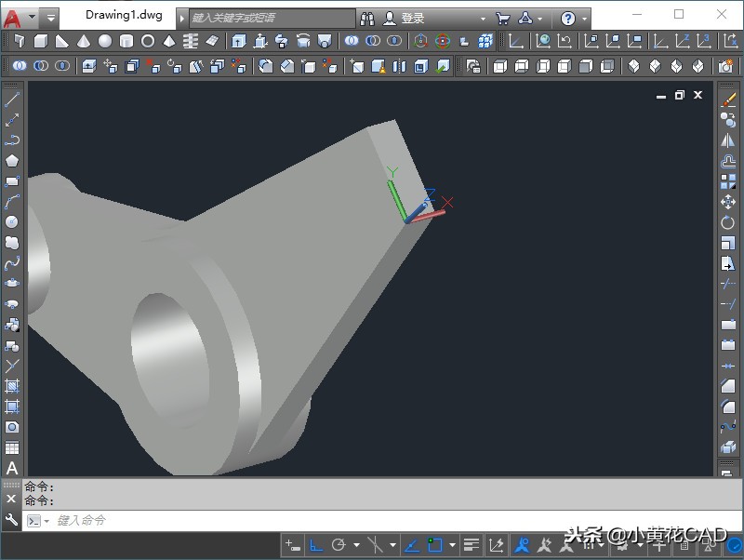This screenshot has width=744, height=560.
Task: Create a camera with the Camera icon
Action: (725, 66)
